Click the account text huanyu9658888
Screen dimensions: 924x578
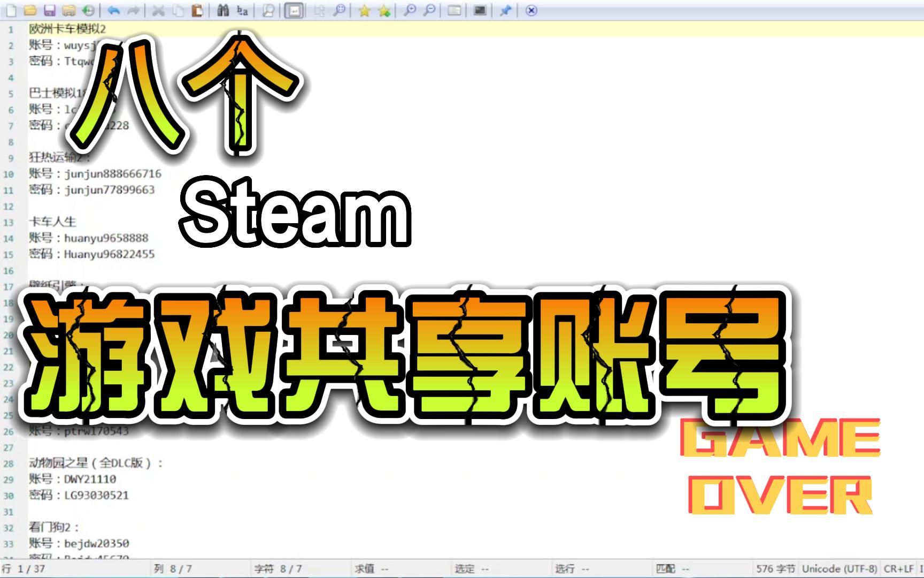106,238
